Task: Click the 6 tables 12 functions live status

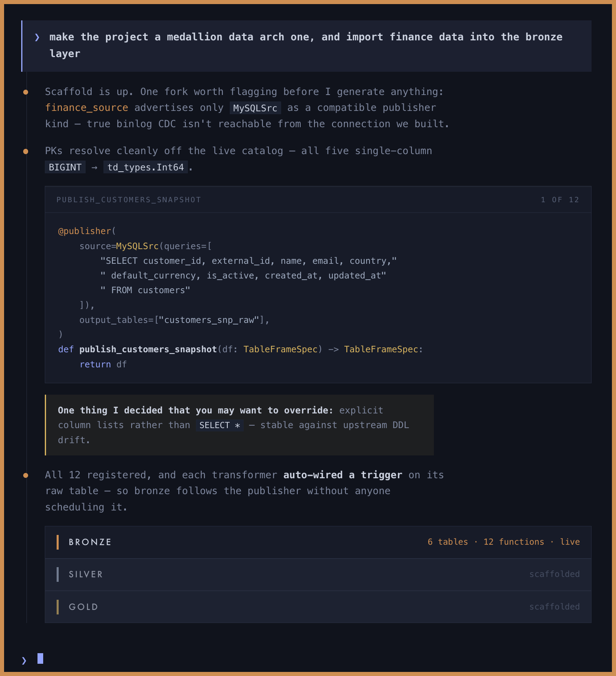Action: (504, 542)
